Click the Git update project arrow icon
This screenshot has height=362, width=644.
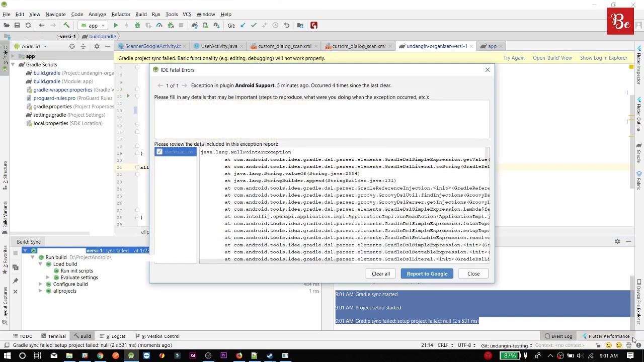tap(243, 25)
